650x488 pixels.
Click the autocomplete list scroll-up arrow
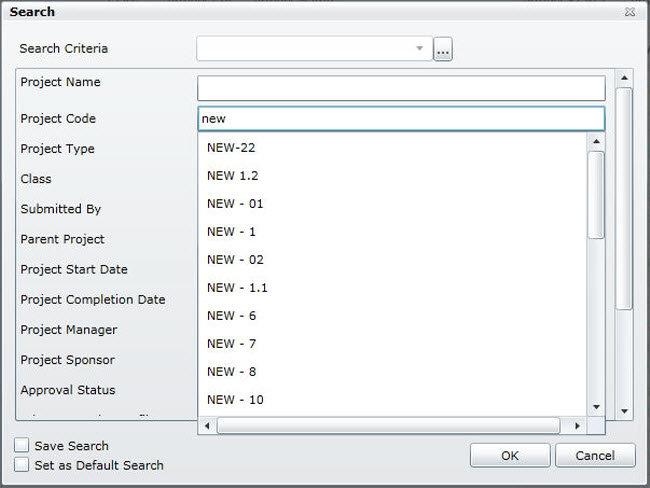click(596, 142)
